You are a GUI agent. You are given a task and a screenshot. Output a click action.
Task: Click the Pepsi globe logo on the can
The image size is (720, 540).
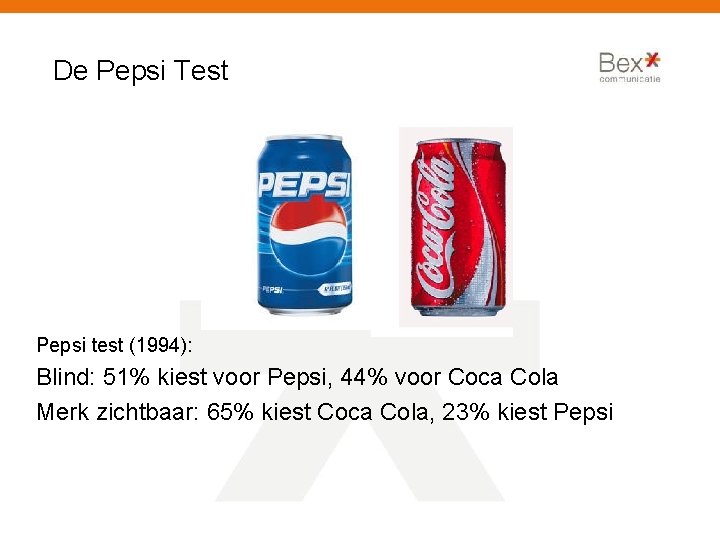coord(308,236)
